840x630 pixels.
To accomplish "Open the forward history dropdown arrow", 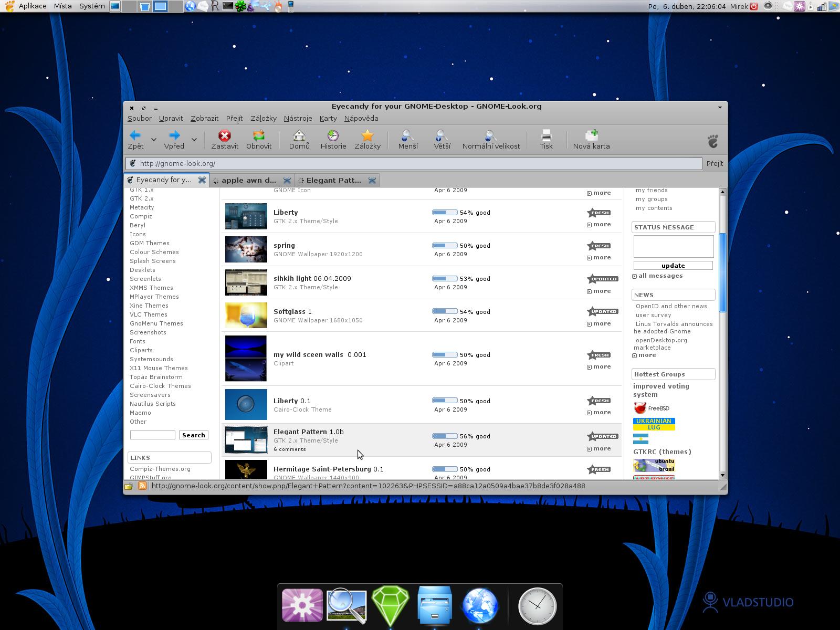I will pos(194,140).
